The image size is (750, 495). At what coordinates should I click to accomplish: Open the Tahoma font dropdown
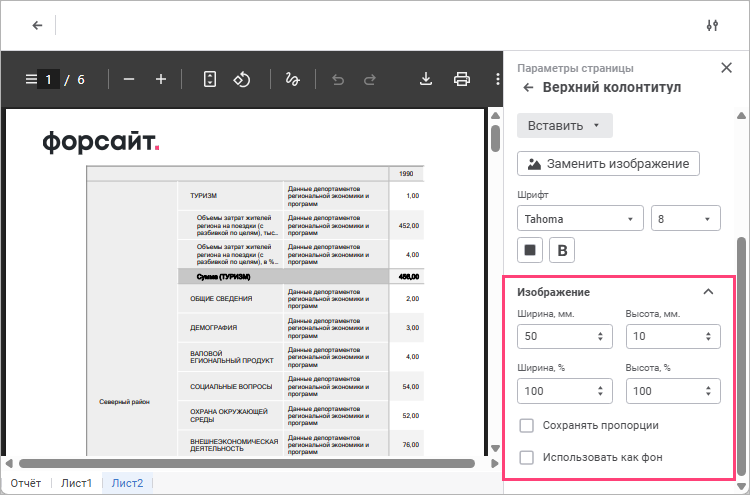pyautogui.click(x=580, y=218)
